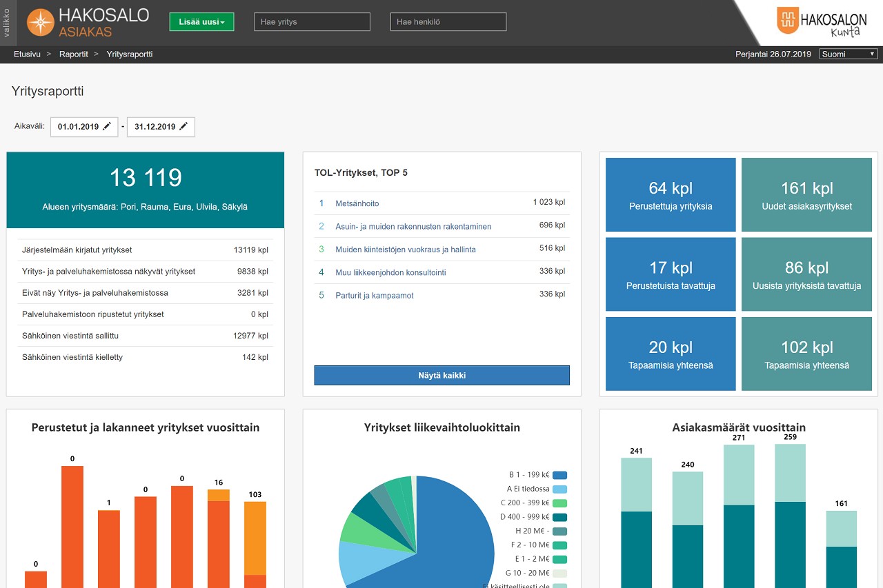
Task: Open Parturit ja kampaamot link
Action: [x=373, y=295]
